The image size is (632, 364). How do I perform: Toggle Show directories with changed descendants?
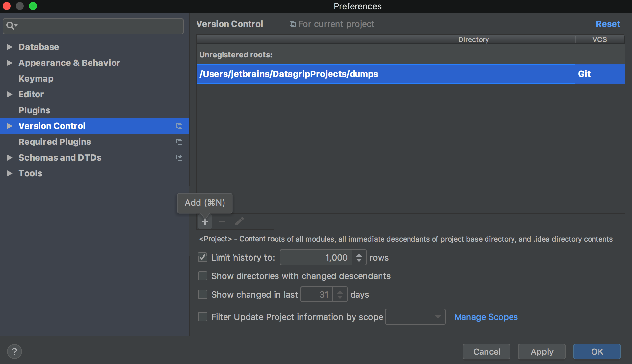click(203, 275)
